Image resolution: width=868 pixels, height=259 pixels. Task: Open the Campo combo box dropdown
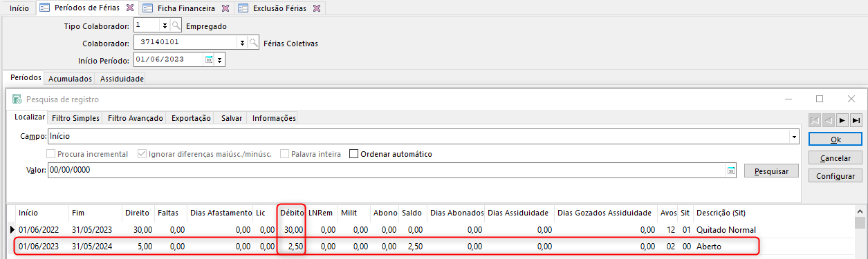794,137
